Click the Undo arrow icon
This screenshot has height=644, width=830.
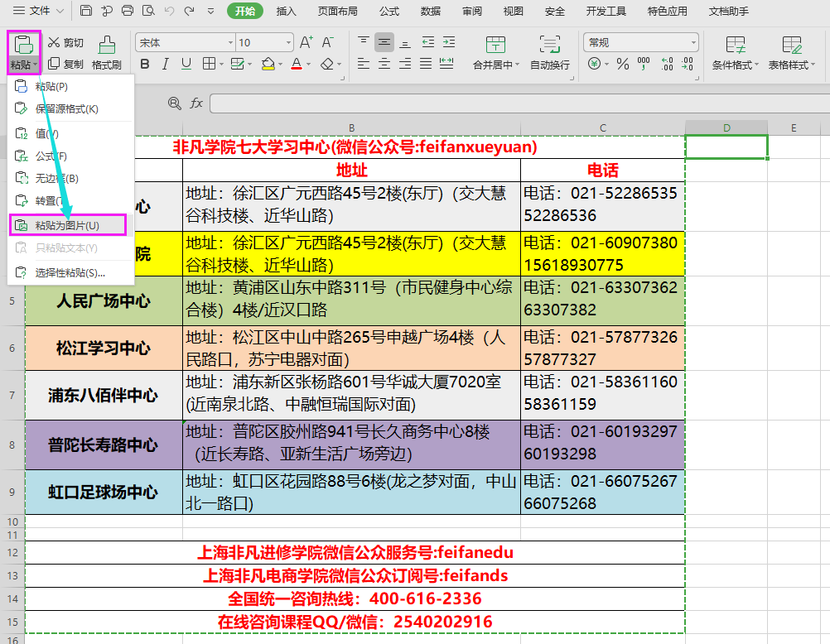pyautogui.click(x=169, y=11)
